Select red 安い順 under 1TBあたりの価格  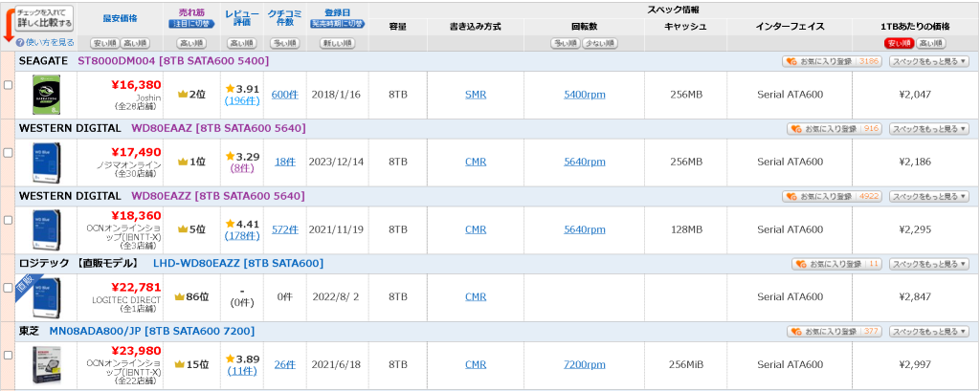(x=899, y=43)
